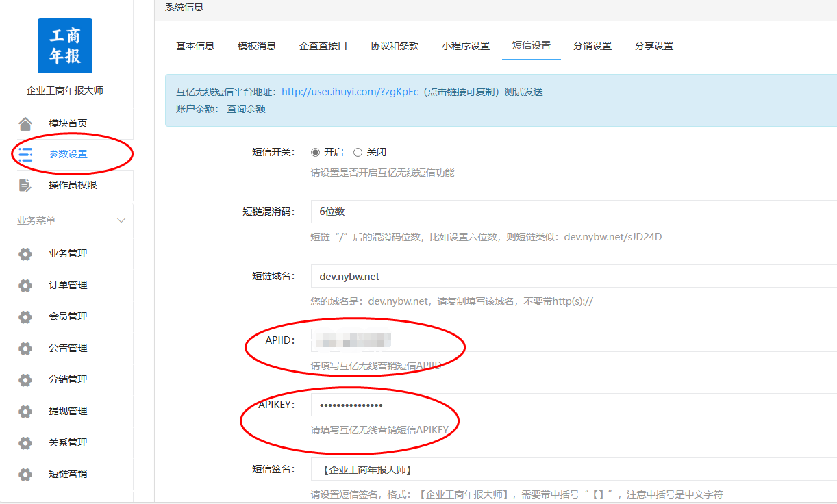
Task: Switch to the 分销设置 tab
Action: tap(592, 46)
